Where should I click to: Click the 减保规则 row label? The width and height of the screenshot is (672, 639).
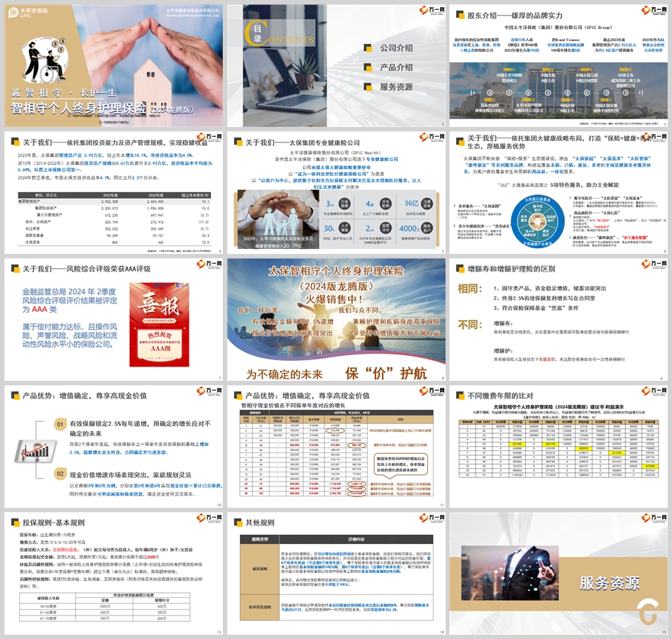[x=260, y=569]
